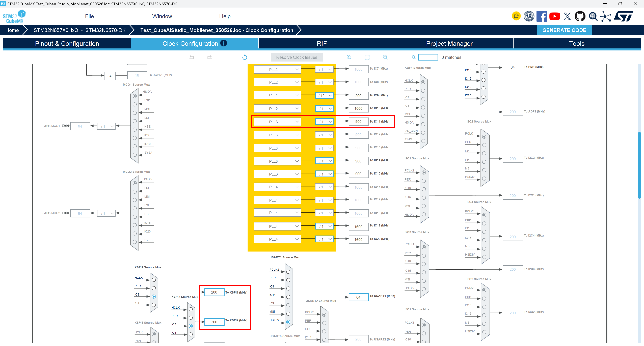The height and width of the screenshot is (346, 644).
Task: Open the Window menu
Action: click(x=162, y=16)
